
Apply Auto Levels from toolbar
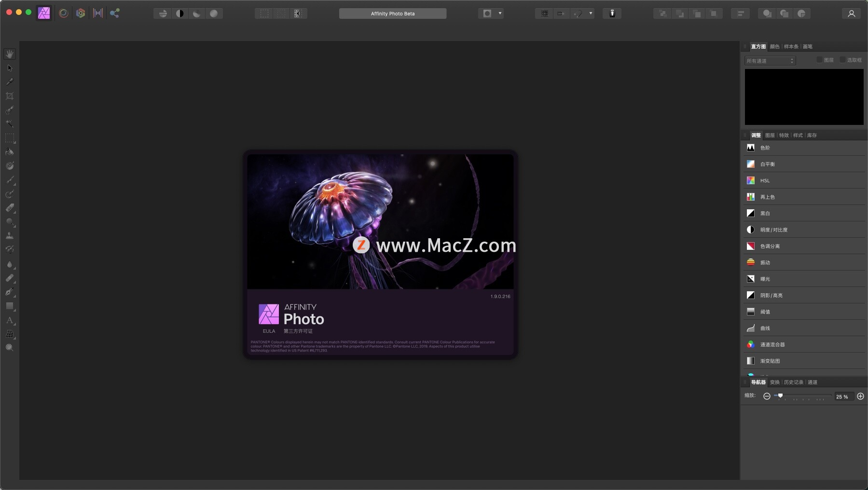coord(163,14)
